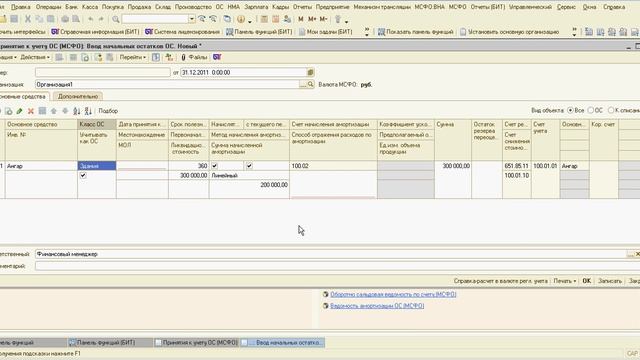Click the 'Записать' button

tap(610, 281)
